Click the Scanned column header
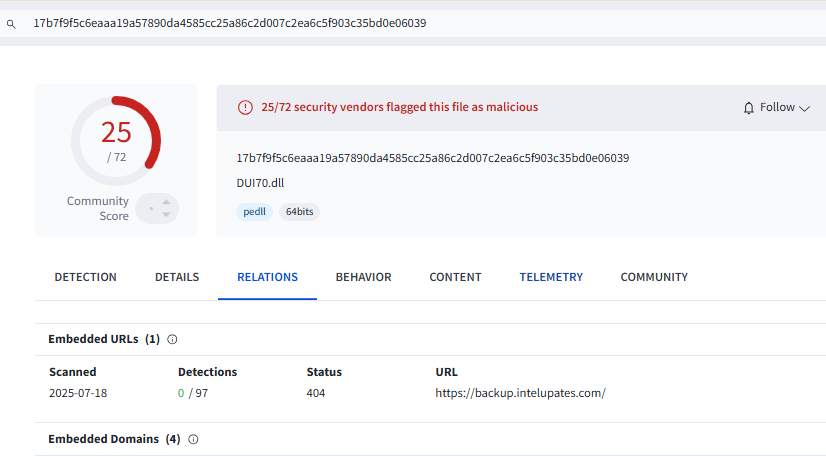This screenshot has width=826, height=456. coord(73,372)
